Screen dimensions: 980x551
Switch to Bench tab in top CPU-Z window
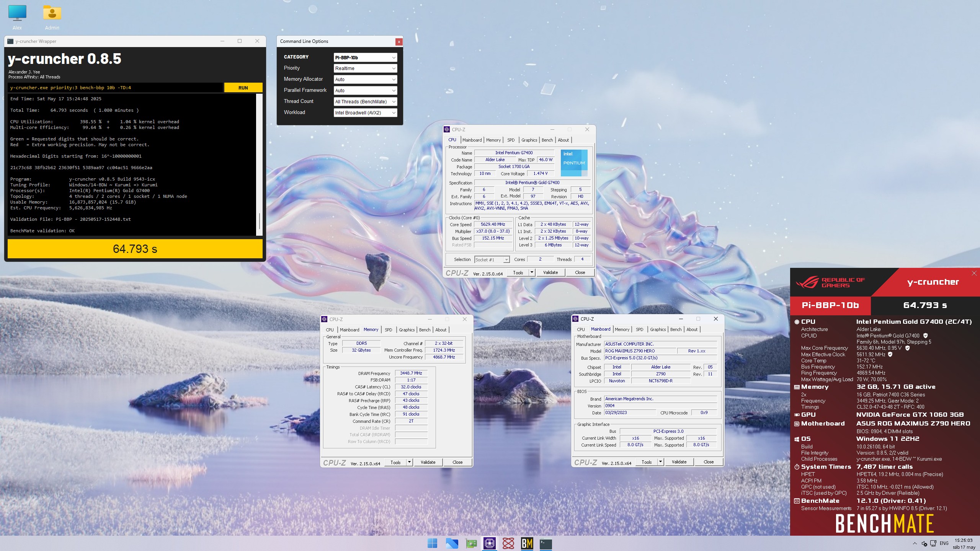pyautogui.click(x=547, y=140)
